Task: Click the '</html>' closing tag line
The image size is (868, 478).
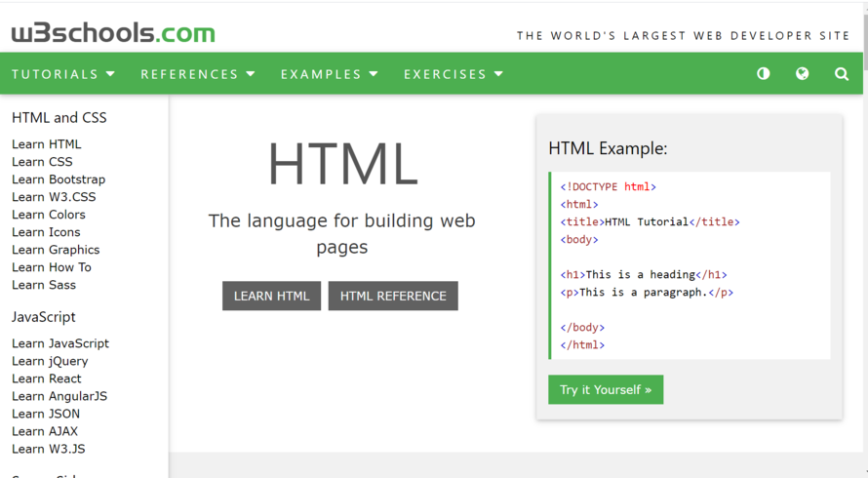Action: point(582,345)
